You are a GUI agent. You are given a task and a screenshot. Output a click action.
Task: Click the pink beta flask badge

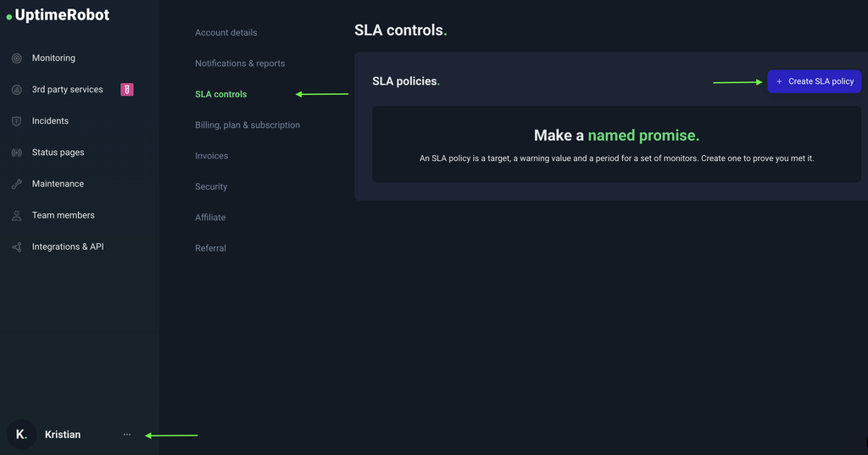(x=127, y=90)
